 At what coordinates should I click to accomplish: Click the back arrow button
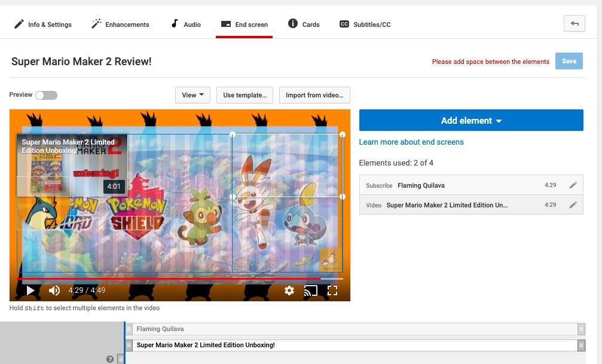pyautogui.click(x=574, y=23)
